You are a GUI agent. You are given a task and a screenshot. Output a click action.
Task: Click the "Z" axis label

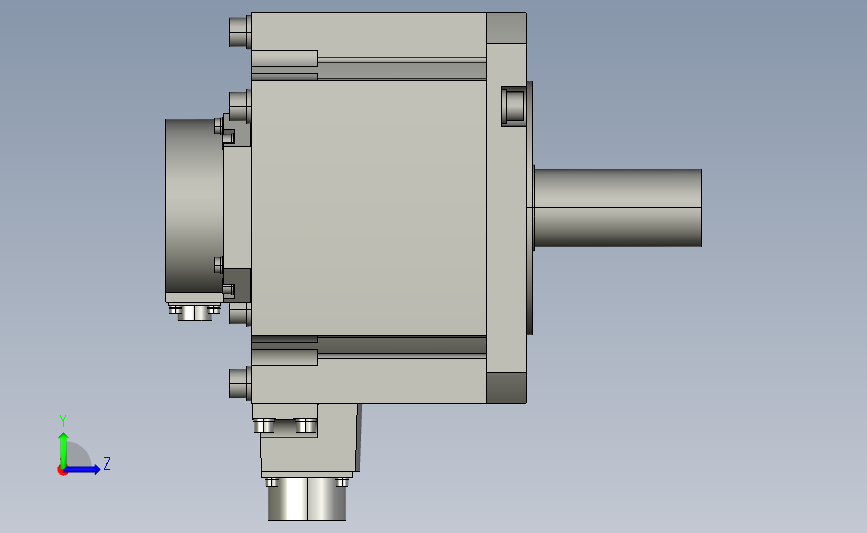point(107,463)
